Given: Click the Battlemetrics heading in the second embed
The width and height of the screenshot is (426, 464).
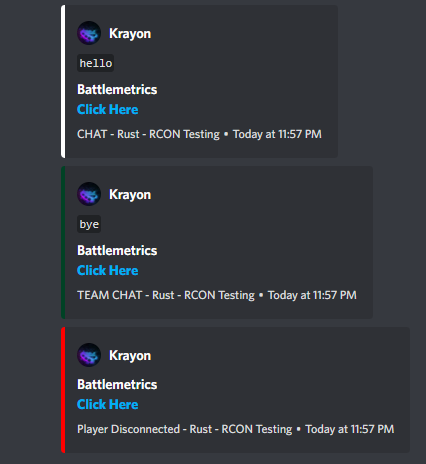Looking at the screenshot, I should pos(117,250).
